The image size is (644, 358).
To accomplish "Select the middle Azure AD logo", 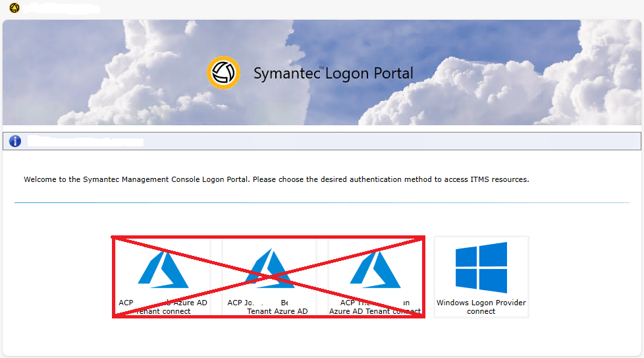I will tap(269, 268).
